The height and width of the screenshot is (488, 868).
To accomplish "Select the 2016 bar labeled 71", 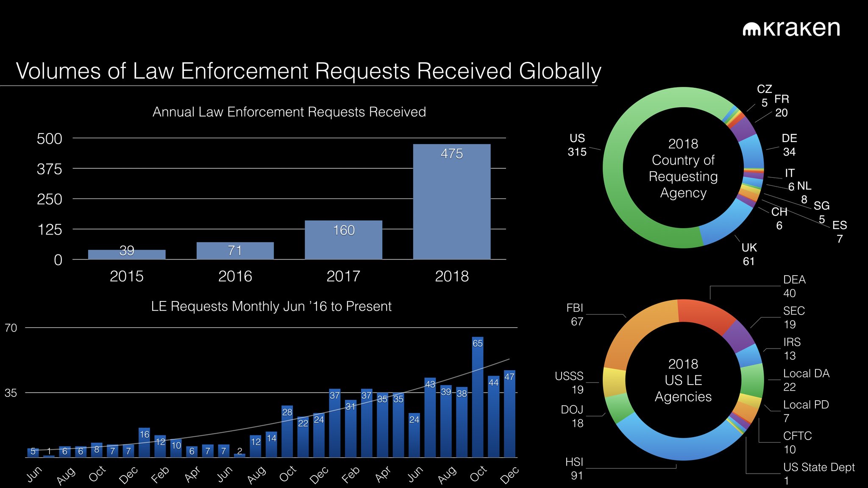I will click(235, 251).
